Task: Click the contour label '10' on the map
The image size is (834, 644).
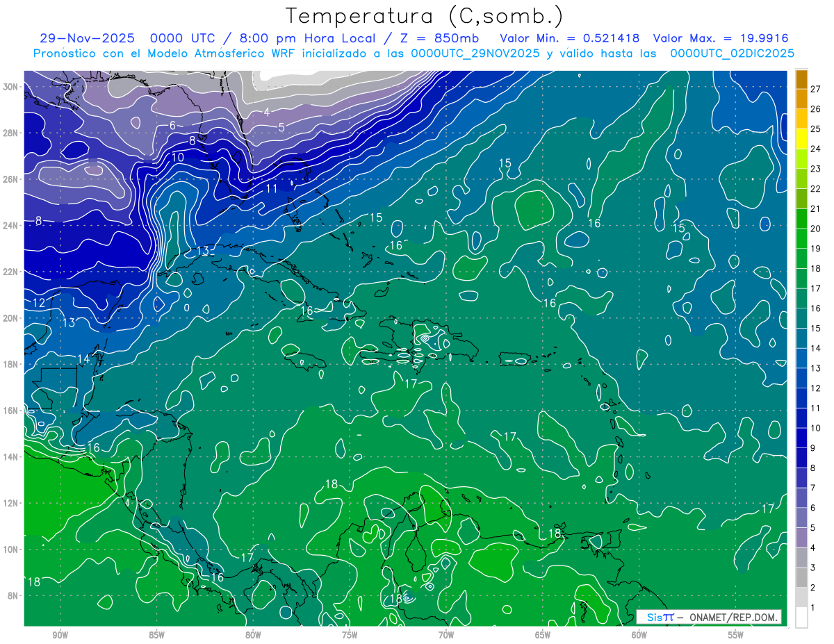Action: [178, 157]
